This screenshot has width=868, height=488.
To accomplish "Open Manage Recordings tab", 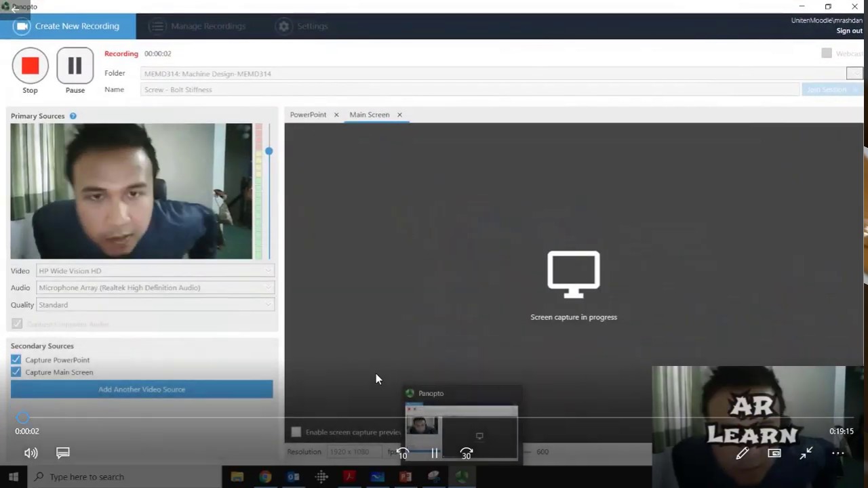I will [x=198, y=26].
